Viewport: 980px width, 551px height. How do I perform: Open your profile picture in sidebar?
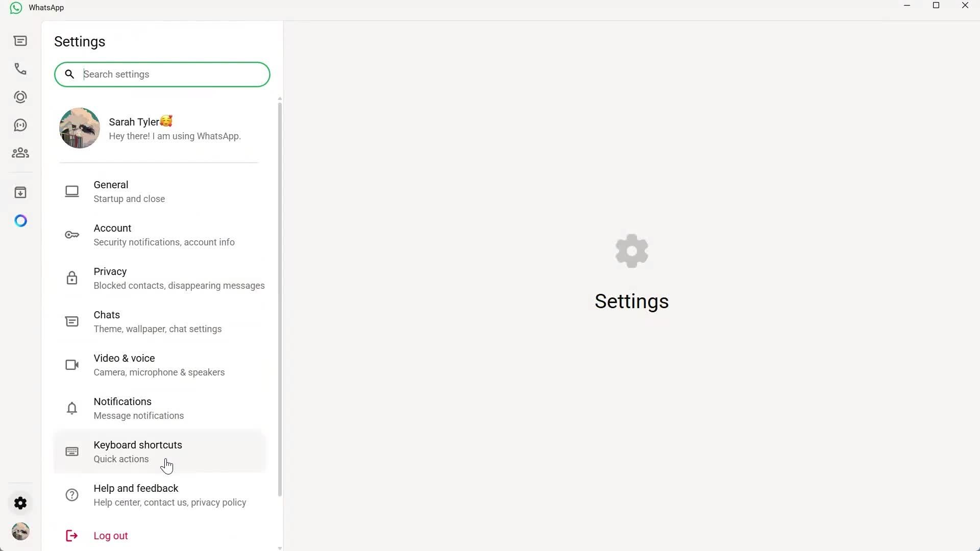tap(20, 531)
